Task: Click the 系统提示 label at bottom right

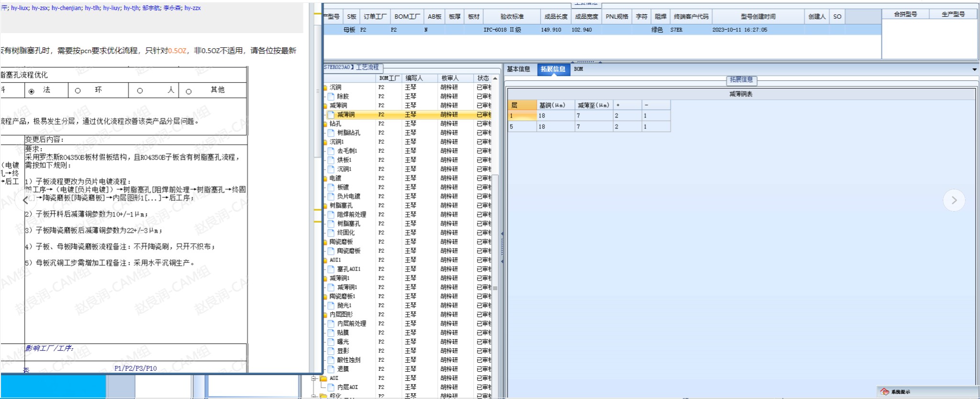Action: pos(901,392)
